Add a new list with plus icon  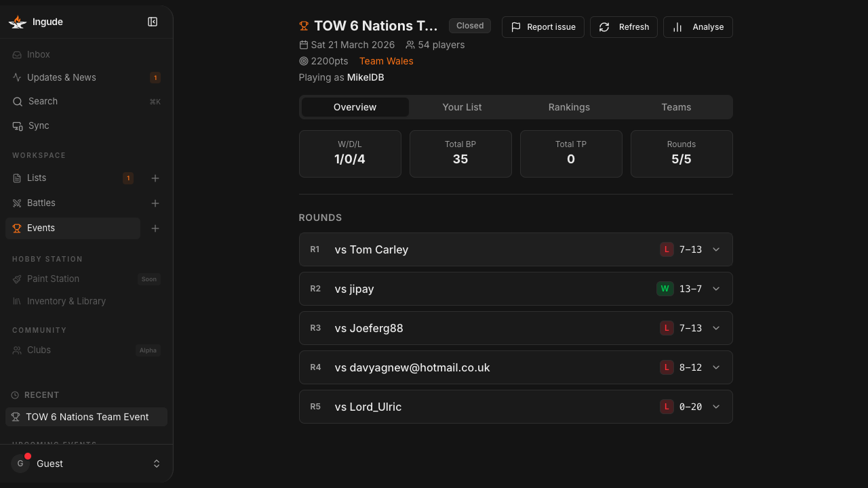click(155, 178)
